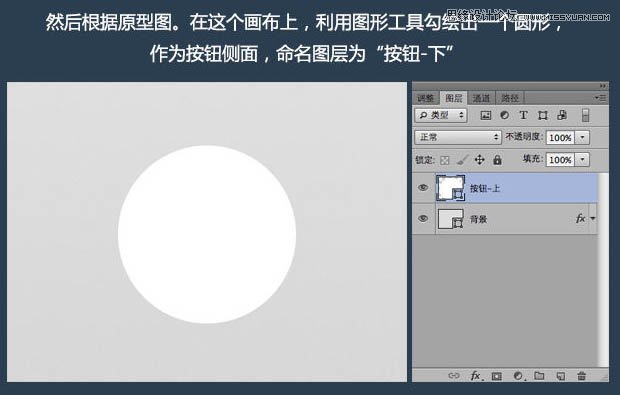This screenshot has width=620, height=395.
Task: Click the fx icon on 背景 layer
Action: pos(580,218)
